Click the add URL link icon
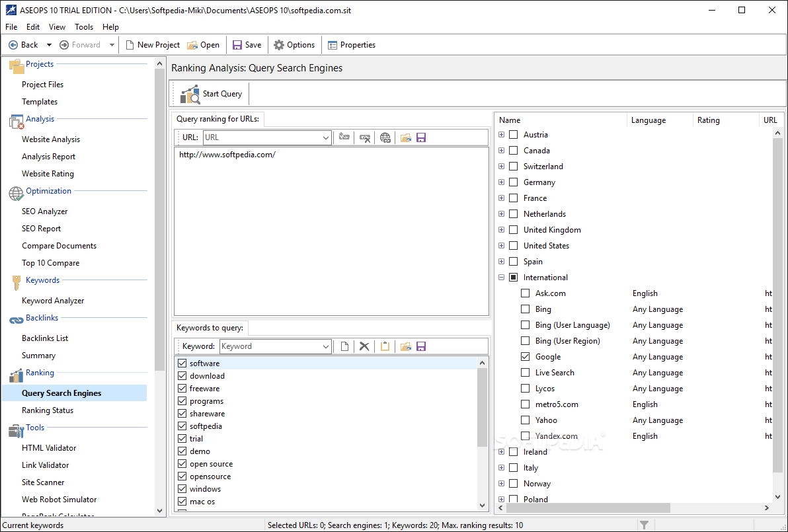 (344, 137)
